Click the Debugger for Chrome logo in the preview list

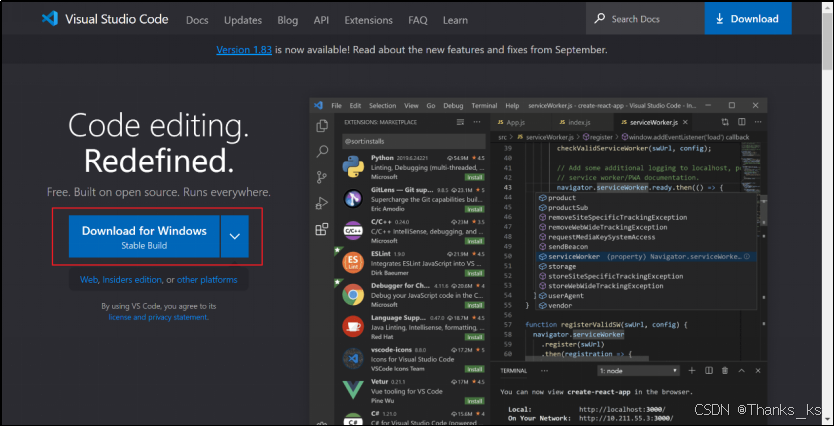pos(353,294)
